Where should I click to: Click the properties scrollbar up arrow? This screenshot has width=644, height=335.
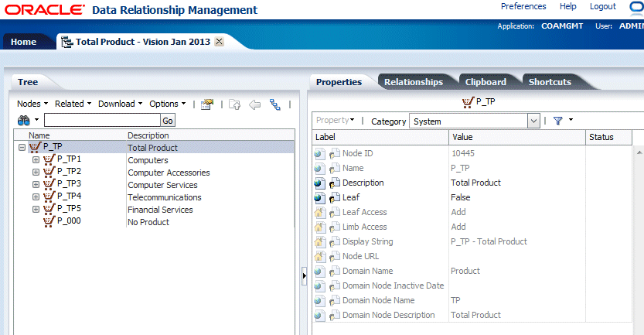click(639, 152)
